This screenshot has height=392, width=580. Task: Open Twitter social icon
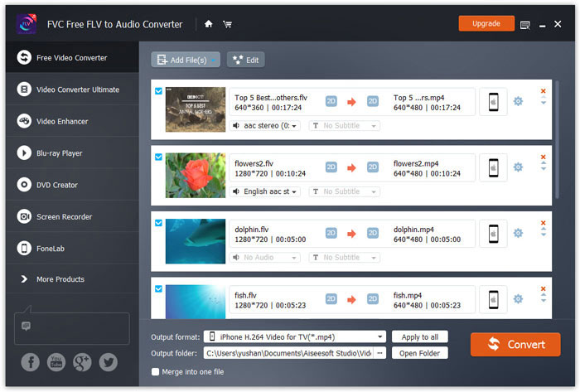109,362
